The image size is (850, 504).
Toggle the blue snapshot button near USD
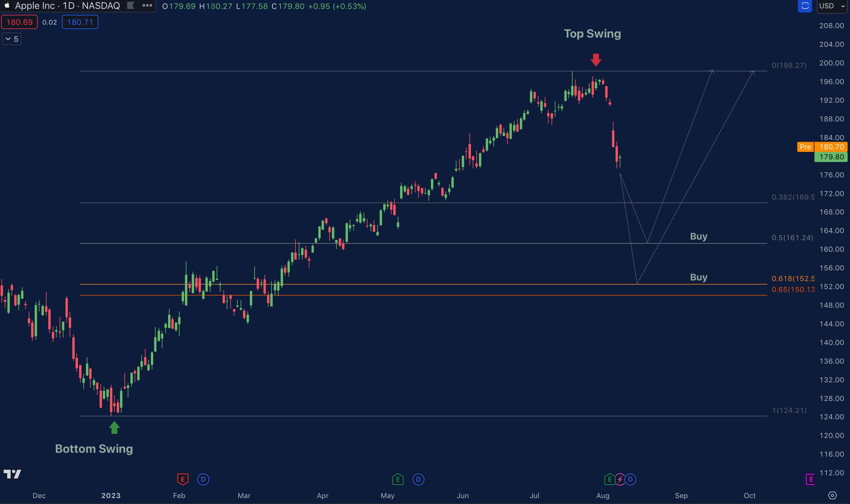click(x=805, y=6)
